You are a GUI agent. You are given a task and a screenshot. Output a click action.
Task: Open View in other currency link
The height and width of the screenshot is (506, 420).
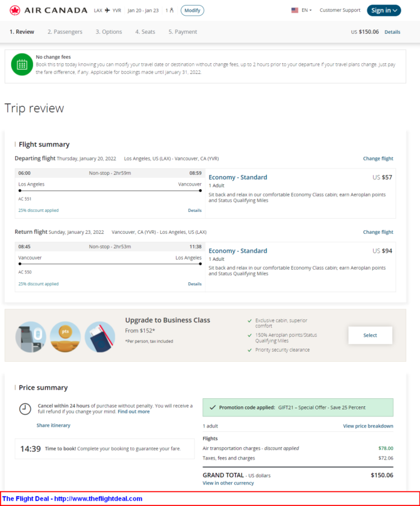click(x=228, y=483)
